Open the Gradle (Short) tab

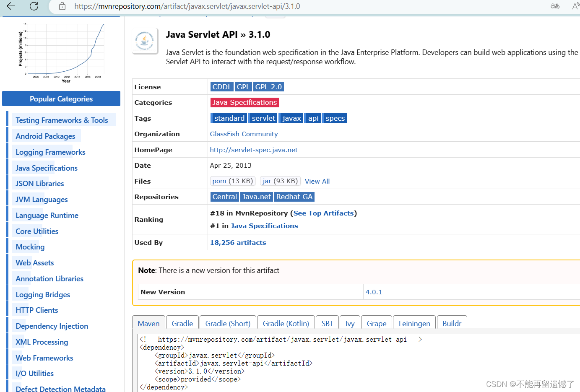228,323
